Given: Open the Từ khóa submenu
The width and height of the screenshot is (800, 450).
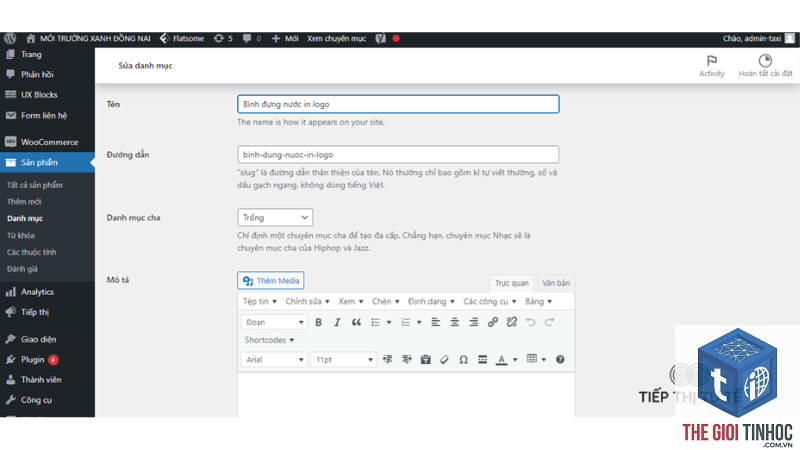Looking at the screenshot, I should [21, 235].
